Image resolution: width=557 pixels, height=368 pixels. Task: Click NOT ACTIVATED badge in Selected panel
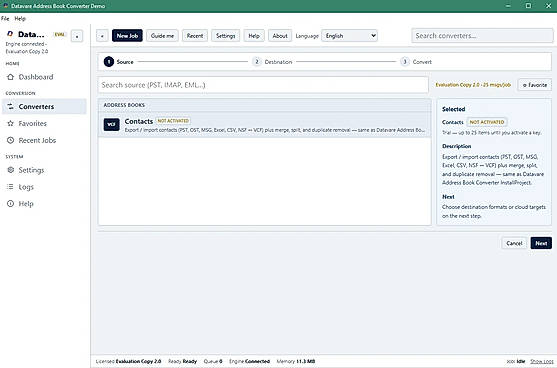coord(487,122)
